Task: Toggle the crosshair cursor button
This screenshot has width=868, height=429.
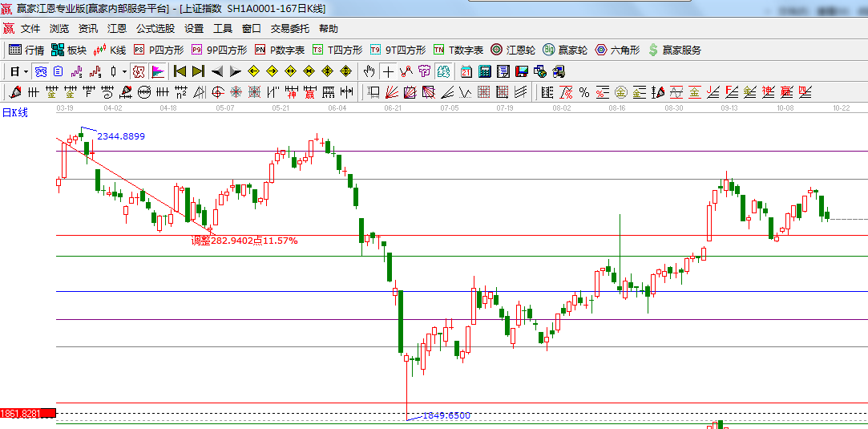Action: pyautogui.click(x=388, y=71)
